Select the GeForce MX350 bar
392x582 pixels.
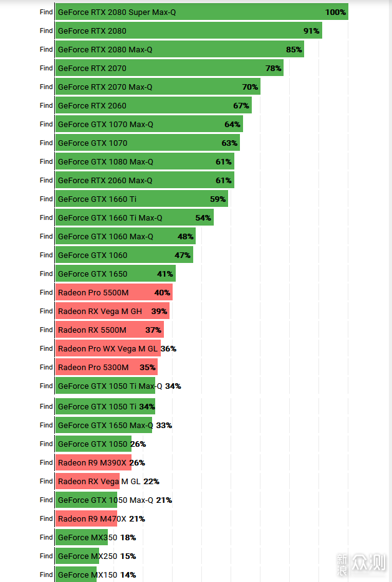click(81, 537)
